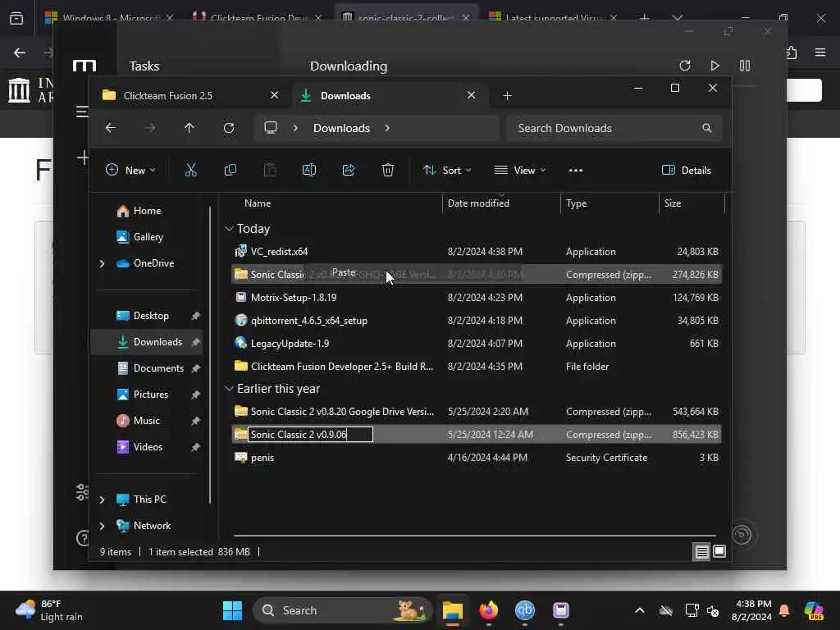Select Music in navigation pane
This screenshot has width=840, height=630.
click(146, 421)
